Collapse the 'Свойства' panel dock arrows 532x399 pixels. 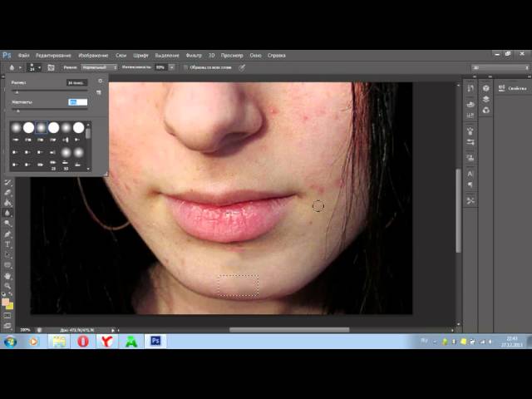coord(529,77)
